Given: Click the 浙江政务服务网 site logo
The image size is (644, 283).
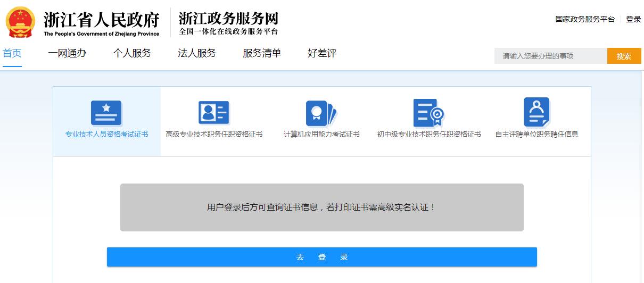Looking at the screenshot, I should pos(228,23).
